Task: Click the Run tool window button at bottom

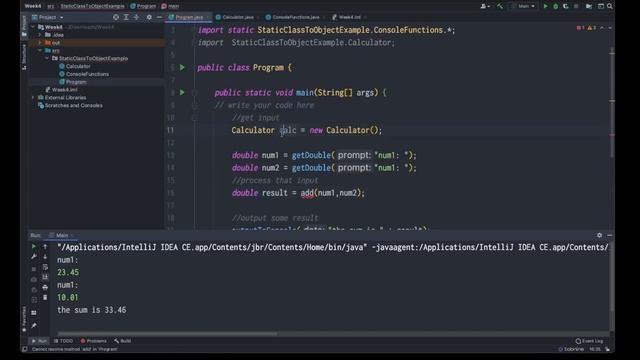Action: (x=39, y=341)
